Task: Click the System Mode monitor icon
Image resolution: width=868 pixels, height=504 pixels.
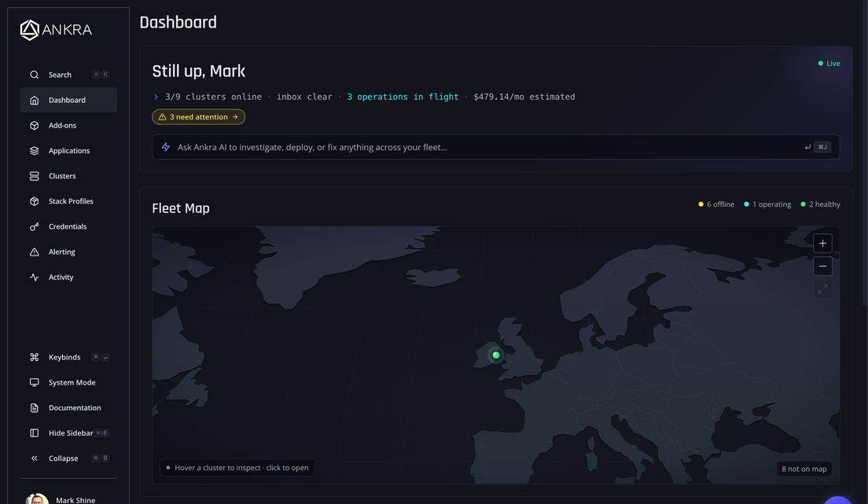Action: pos(35,382)
